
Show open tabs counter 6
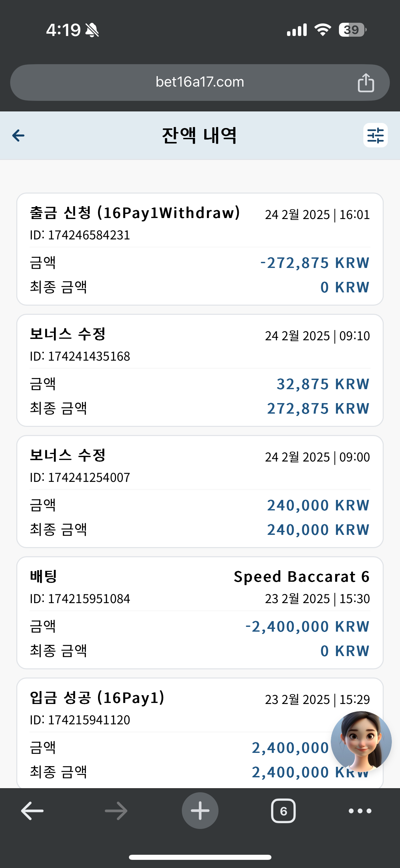(x=283, y=811)
